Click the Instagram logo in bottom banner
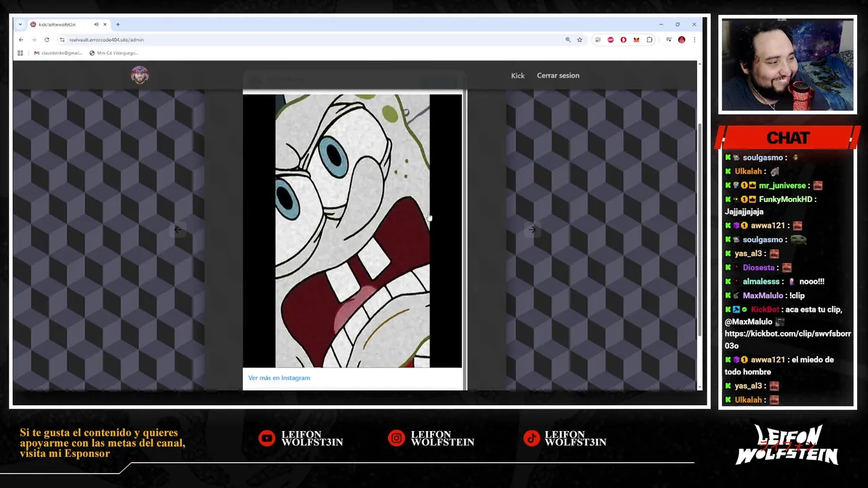The image size is (868, 488). tap(396, 439)
